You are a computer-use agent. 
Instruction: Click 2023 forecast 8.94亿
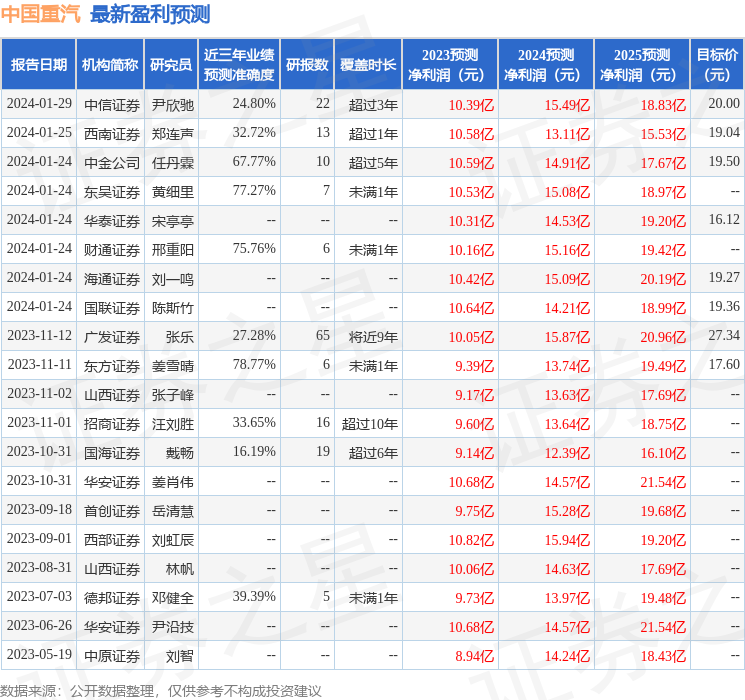474,656
